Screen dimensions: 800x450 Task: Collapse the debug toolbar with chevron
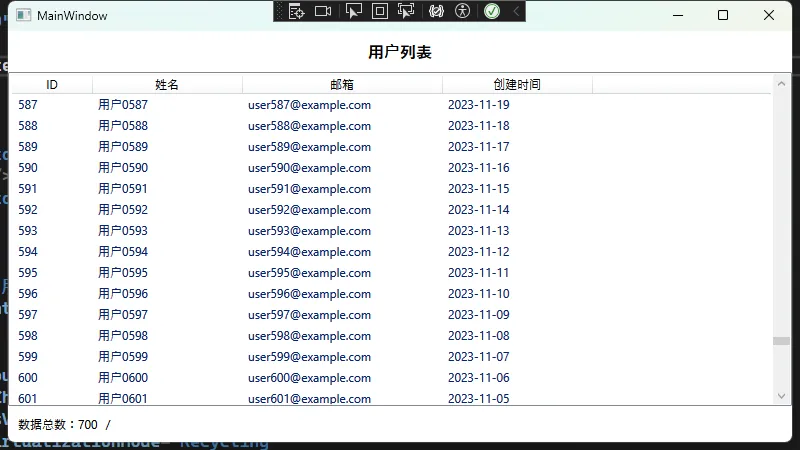click(516, 11)
